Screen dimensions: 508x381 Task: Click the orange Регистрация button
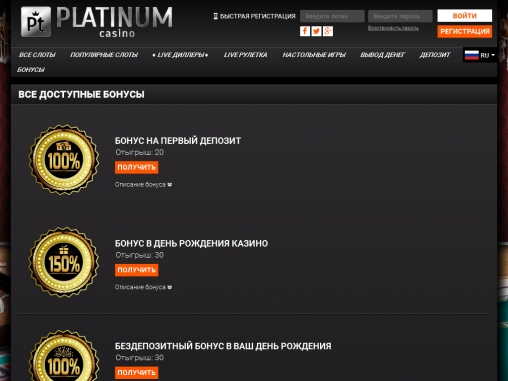tap(465, 31)
